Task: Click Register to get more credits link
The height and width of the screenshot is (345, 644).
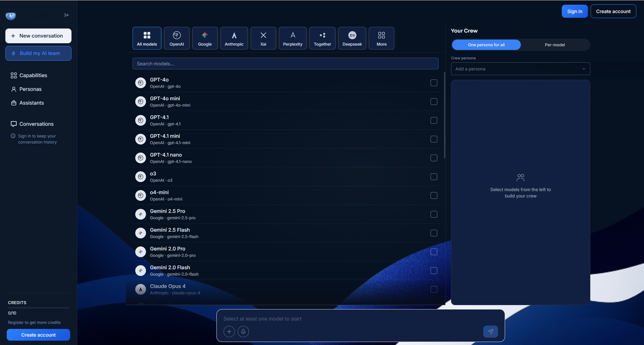Action: (34, 323)
